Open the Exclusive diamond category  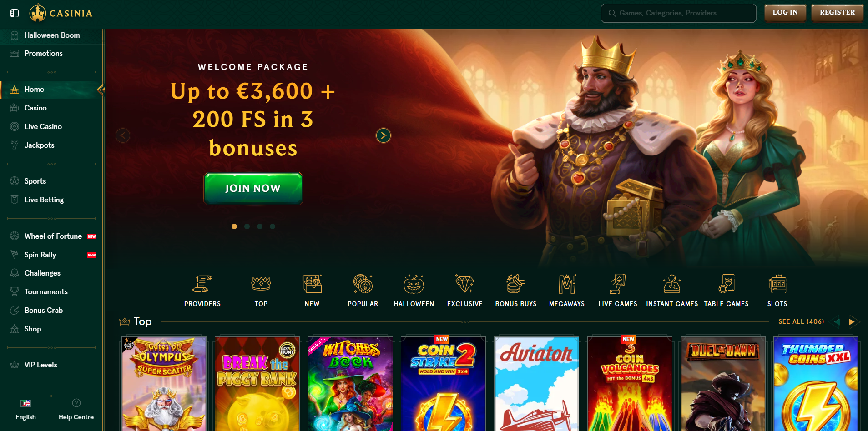click(x=464, y=284)
